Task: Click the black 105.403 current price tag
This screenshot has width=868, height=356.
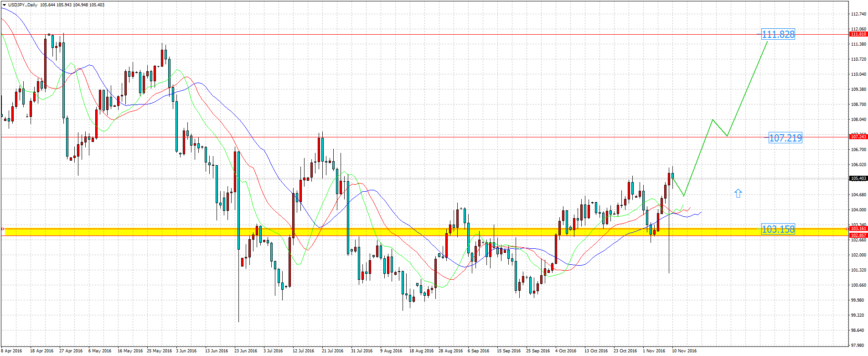Action: click(x=858, y=178)
